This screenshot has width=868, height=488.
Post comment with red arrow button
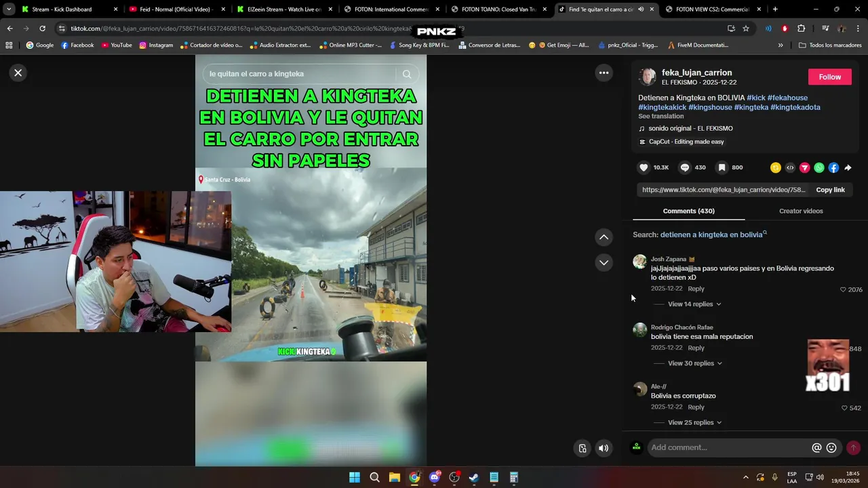point(853,447)
